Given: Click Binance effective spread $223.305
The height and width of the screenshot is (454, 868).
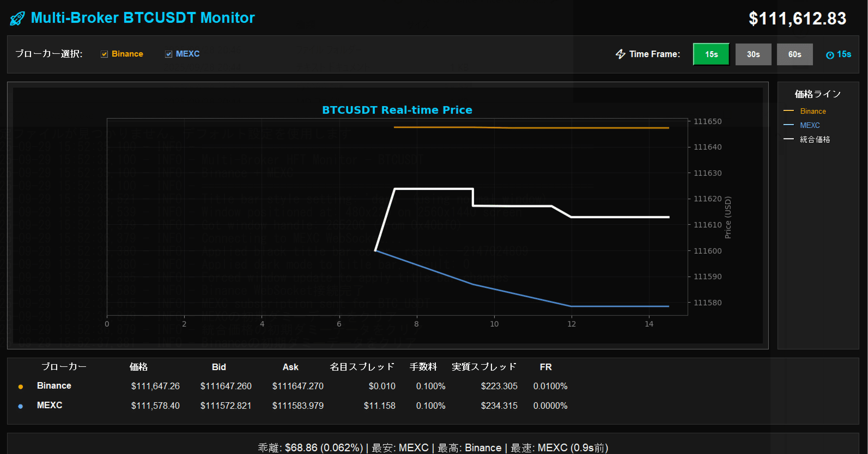Looking at the screenshot, I should [x=499, y=386].
